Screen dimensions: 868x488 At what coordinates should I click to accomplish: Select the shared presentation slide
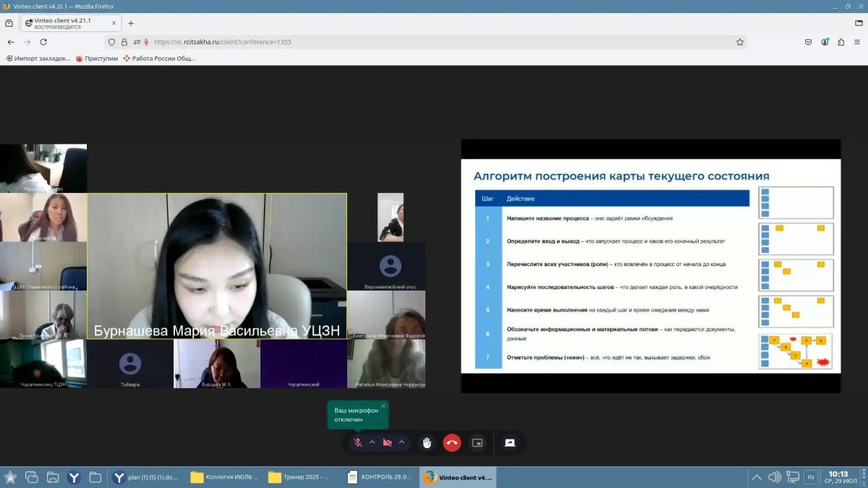point(651,266)
